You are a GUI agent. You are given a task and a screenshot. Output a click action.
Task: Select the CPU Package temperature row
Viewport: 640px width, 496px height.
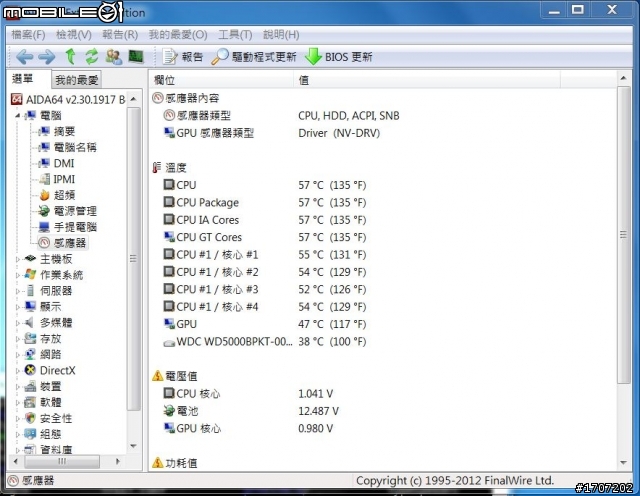pyautogui.click(x=265, y=202)
